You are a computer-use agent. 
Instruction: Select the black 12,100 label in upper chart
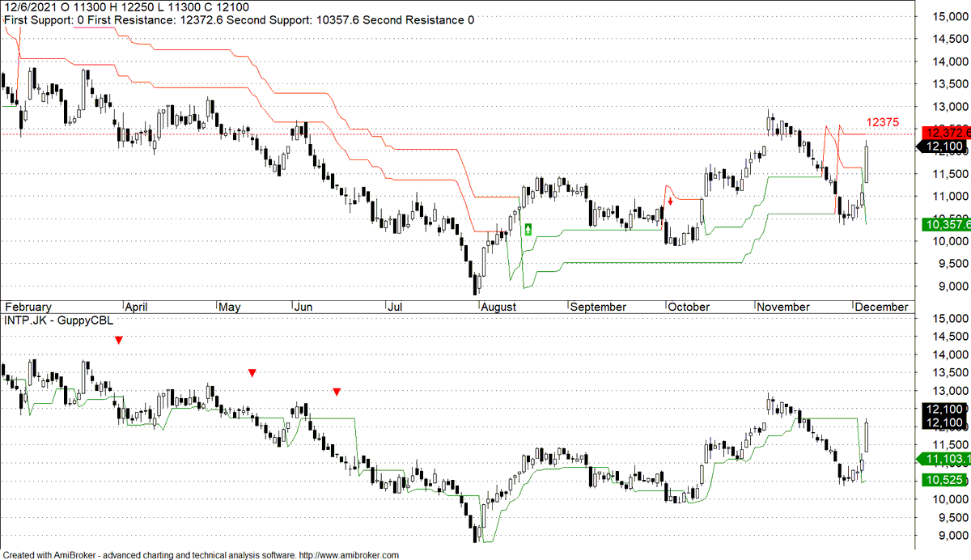click(945, 146)
